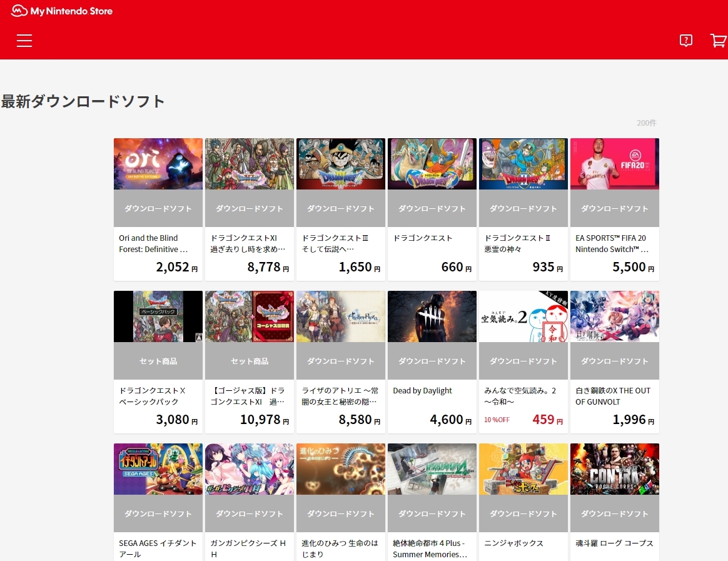Open the Dragon Quest II cover image
728x561 pixels.
click(523, 163)
